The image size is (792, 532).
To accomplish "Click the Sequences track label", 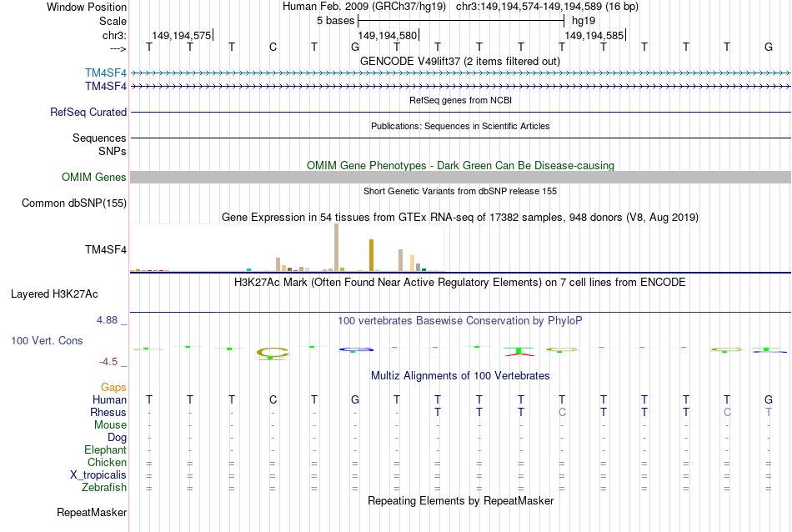I will (99, 138).
